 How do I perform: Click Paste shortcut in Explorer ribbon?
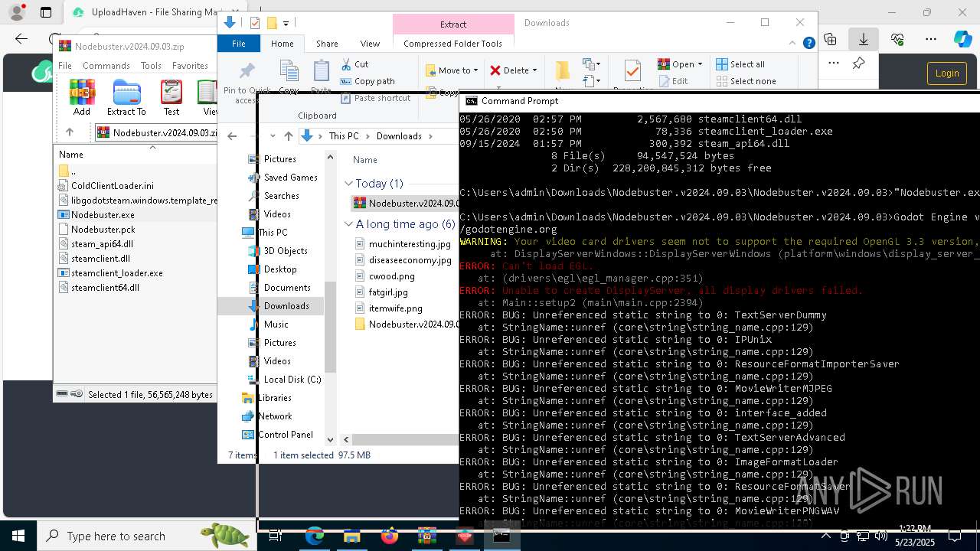375,98
